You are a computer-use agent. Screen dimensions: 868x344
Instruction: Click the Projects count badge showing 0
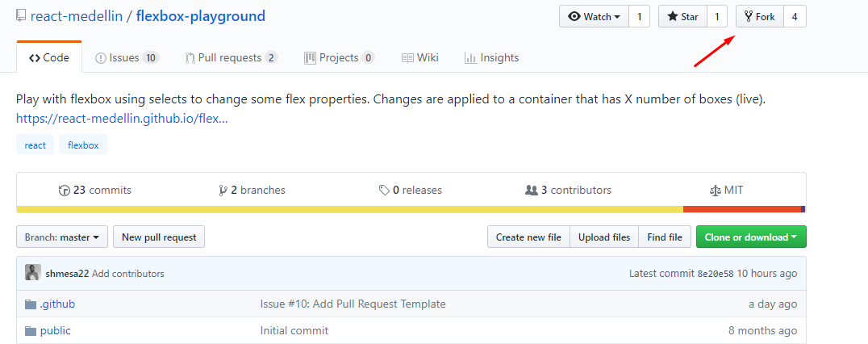tap(368, 57)
